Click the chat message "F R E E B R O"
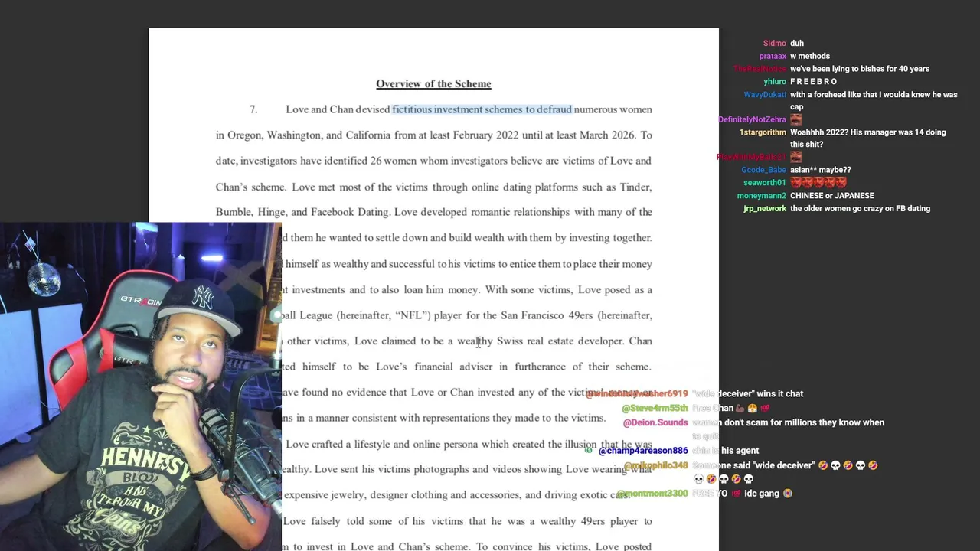 coord(814,82)
